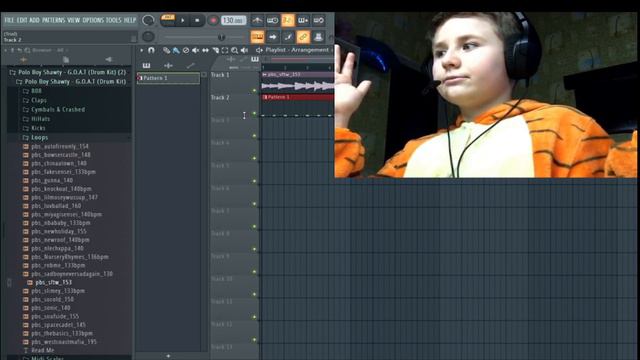The height and width of the screenshot is (360, 640).
Task: Click the Playlist - Arrangement title
Action: [297, 50]
